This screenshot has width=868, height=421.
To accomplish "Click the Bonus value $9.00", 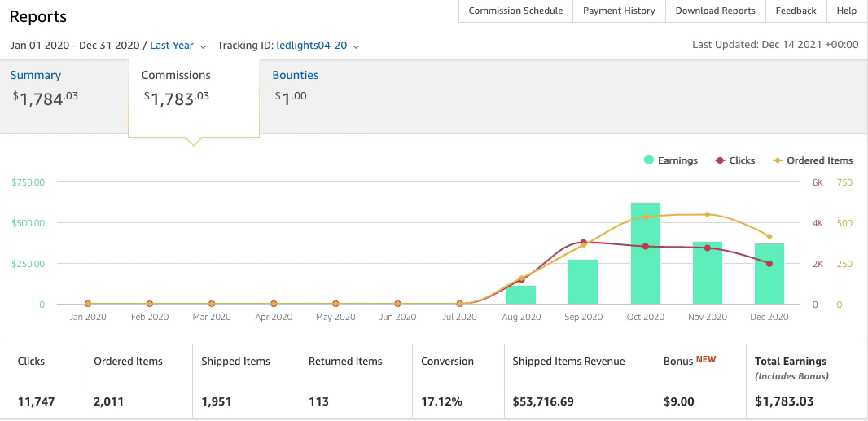I will (678, 401).
